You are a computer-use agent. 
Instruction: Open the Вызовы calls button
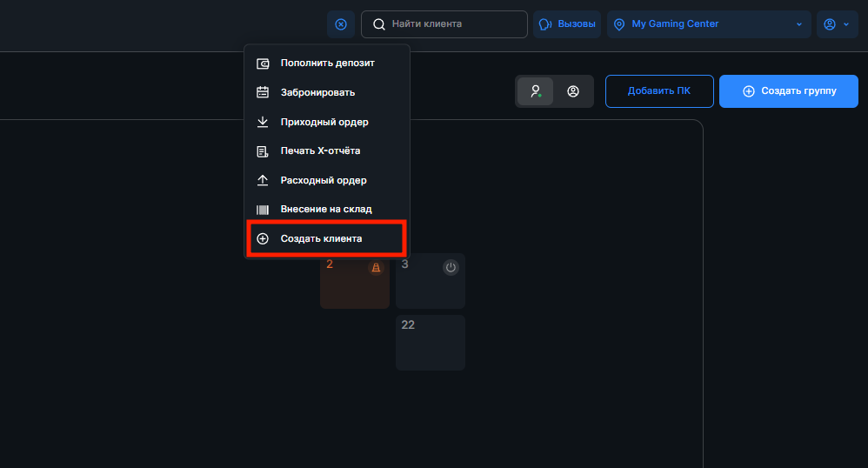point(567,24)
